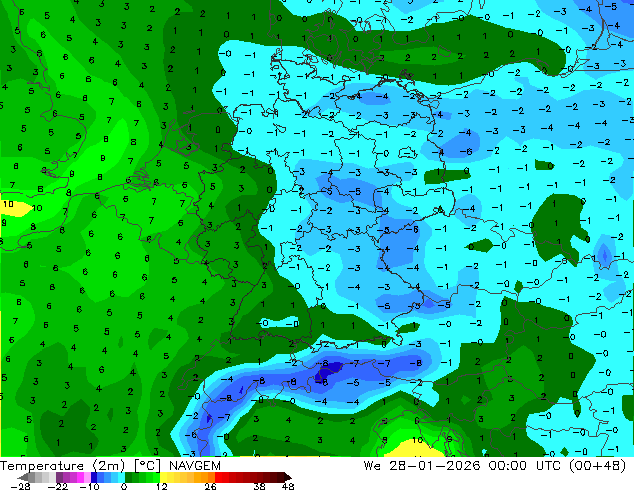Select the dark purple swatch above -22
The width and height of the screenshot is (634, 490).
59,477
